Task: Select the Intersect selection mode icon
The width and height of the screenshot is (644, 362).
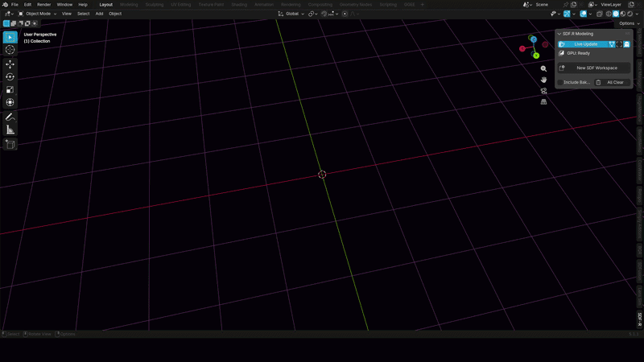Action: (x=35, y=23)
